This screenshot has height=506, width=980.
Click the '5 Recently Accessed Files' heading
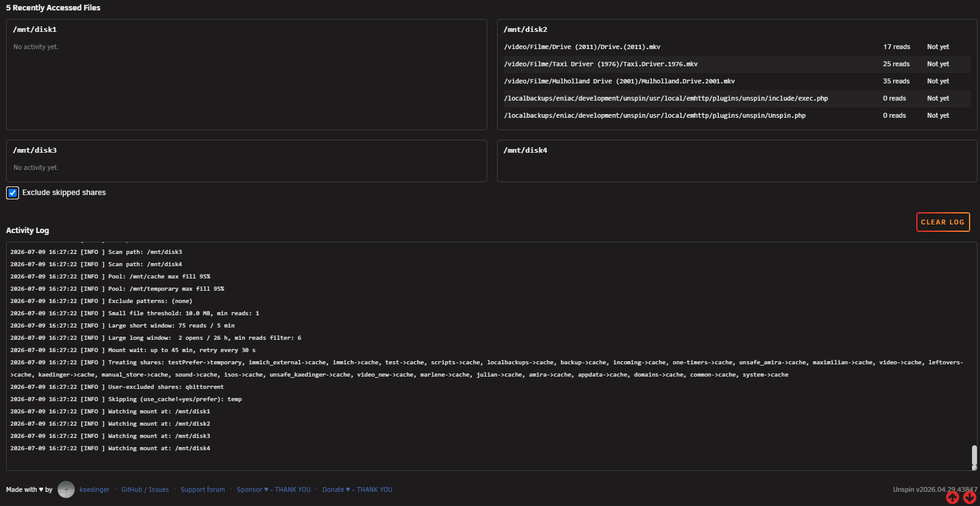point(53,8)
